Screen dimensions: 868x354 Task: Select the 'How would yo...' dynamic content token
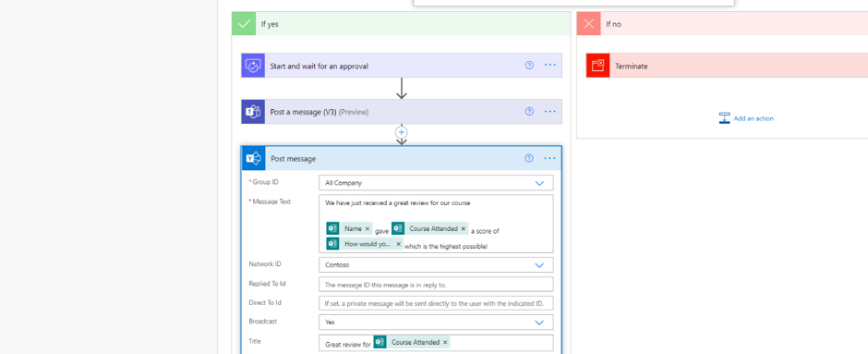pyautogui.click(x=365, y=244)
